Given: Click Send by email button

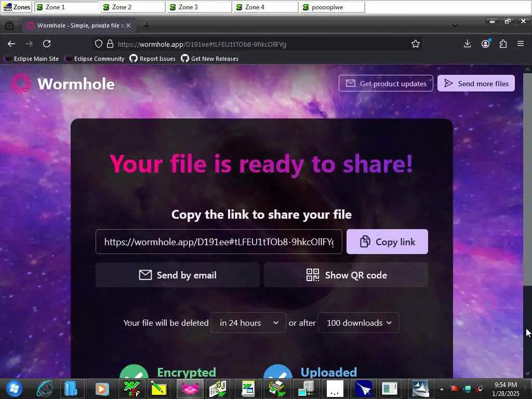Looking at the screenshot, I should click(x=178, y=275).
